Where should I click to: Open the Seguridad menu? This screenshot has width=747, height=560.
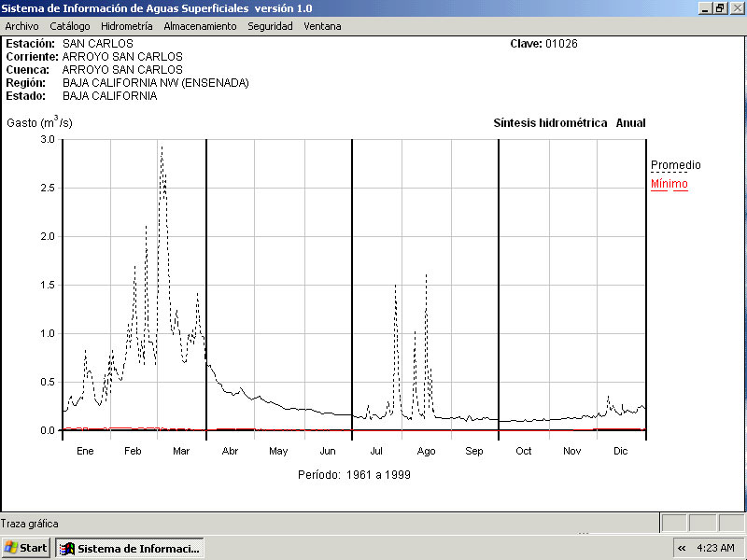pos(270,26)
